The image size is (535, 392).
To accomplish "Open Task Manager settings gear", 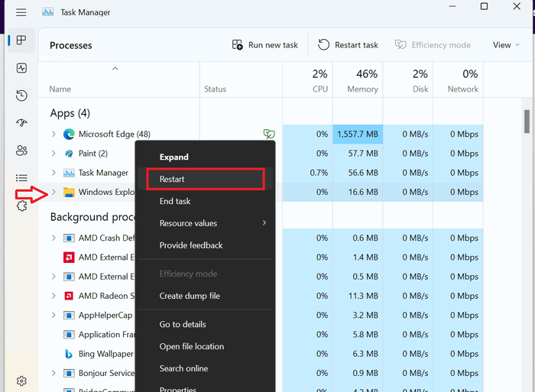I will pos(21,381).
